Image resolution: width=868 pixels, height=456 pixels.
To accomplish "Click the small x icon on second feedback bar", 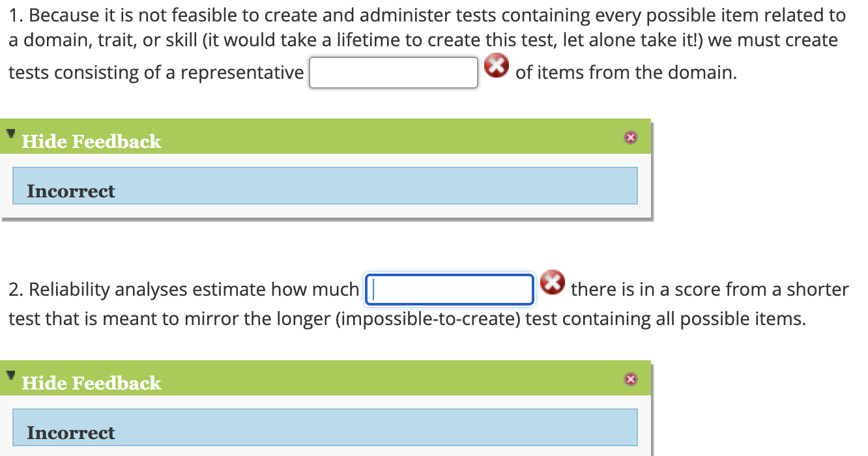I will click(x=631, y=378).
